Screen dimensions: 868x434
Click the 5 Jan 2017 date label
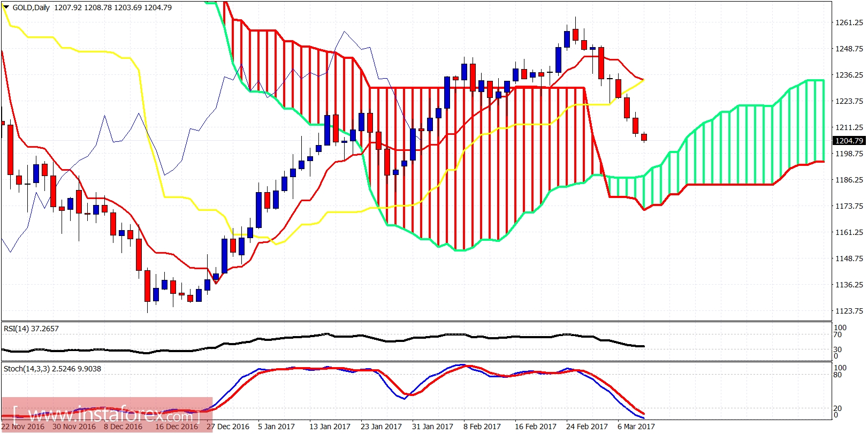click(276, 427)
